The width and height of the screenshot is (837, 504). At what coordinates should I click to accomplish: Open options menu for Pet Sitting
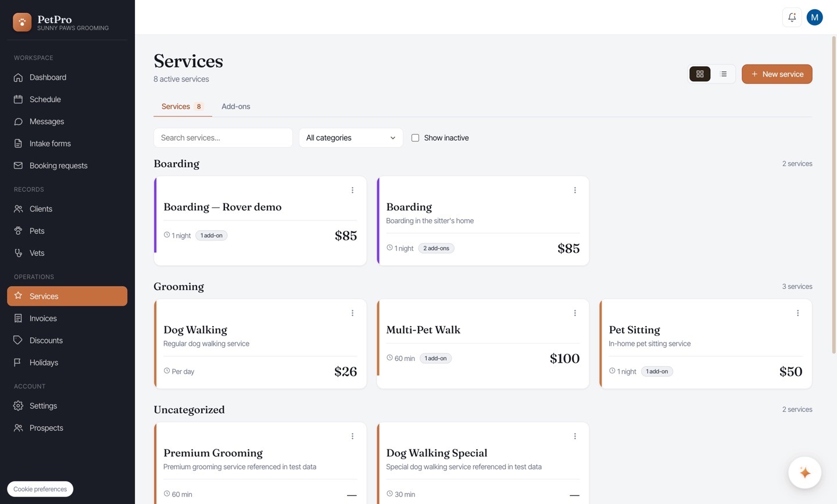click(797, 313)
